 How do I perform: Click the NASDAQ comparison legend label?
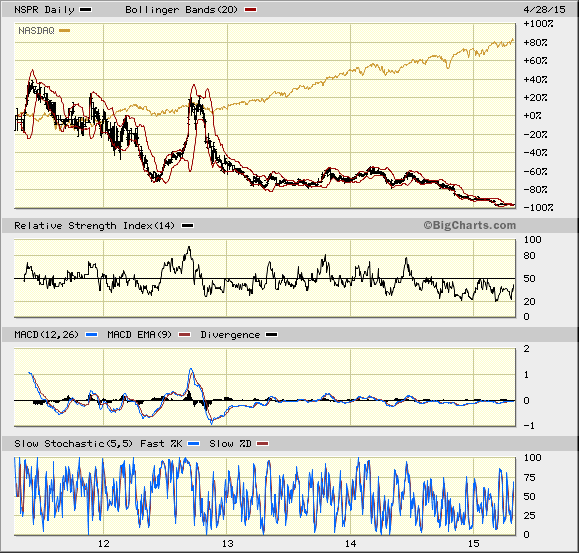coord(36,31)
